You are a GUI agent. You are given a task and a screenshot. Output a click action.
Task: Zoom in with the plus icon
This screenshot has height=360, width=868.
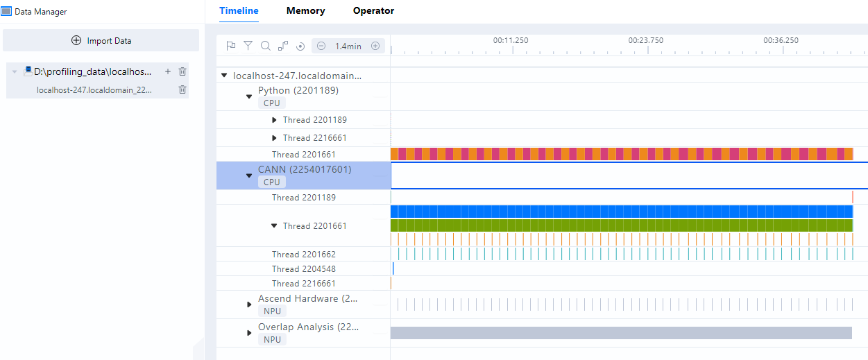[x=375, y=46]
